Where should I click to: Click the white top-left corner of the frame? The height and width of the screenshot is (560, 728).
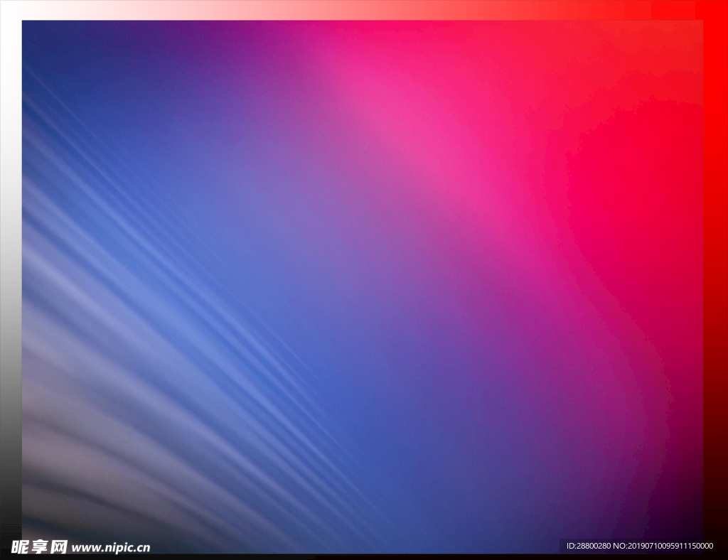coord(10,9)
